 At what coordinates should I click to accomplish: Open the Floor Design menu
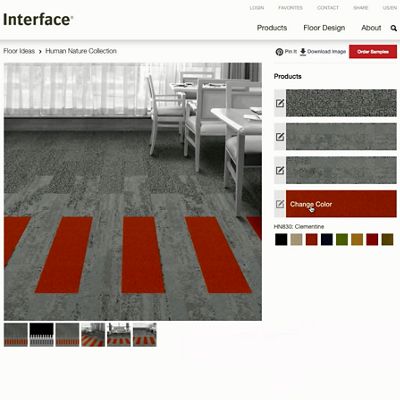[324, 28]
